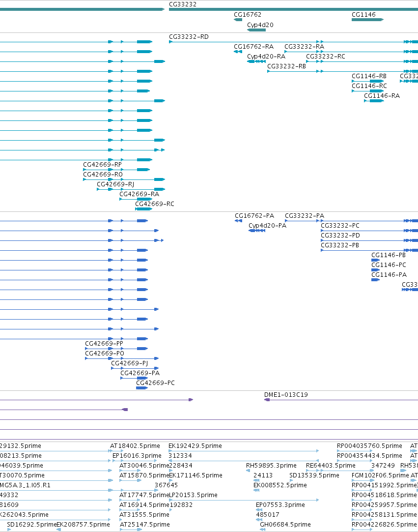Click the purple DME1-013C19 start arrow
Image resolution: width=418 pixels, height=532 pixels.
267,400
